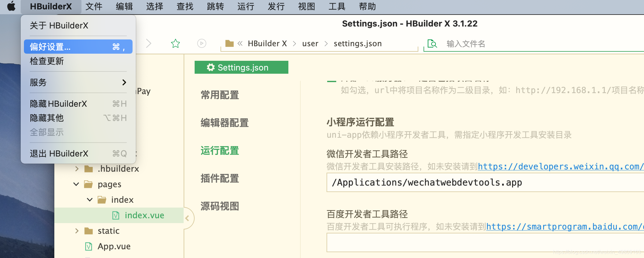Open the 工具 menu
Viewport: 644px width, 258px height.
point(337,6)
